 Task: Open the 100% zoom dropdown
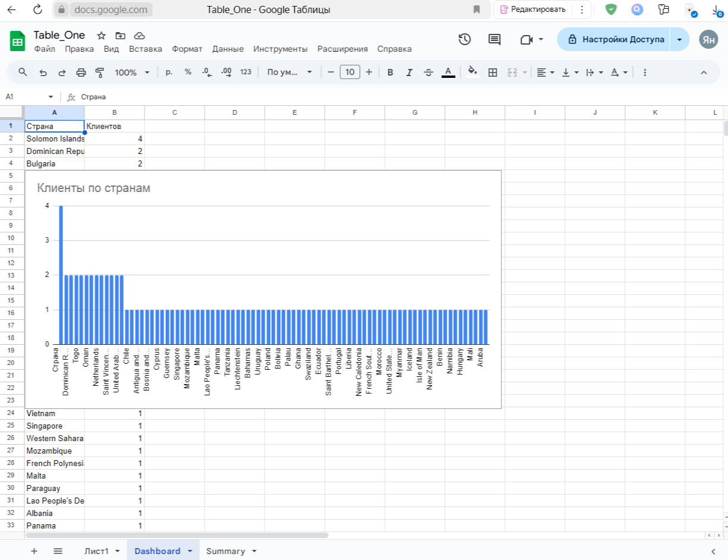[x=133, y=73]
